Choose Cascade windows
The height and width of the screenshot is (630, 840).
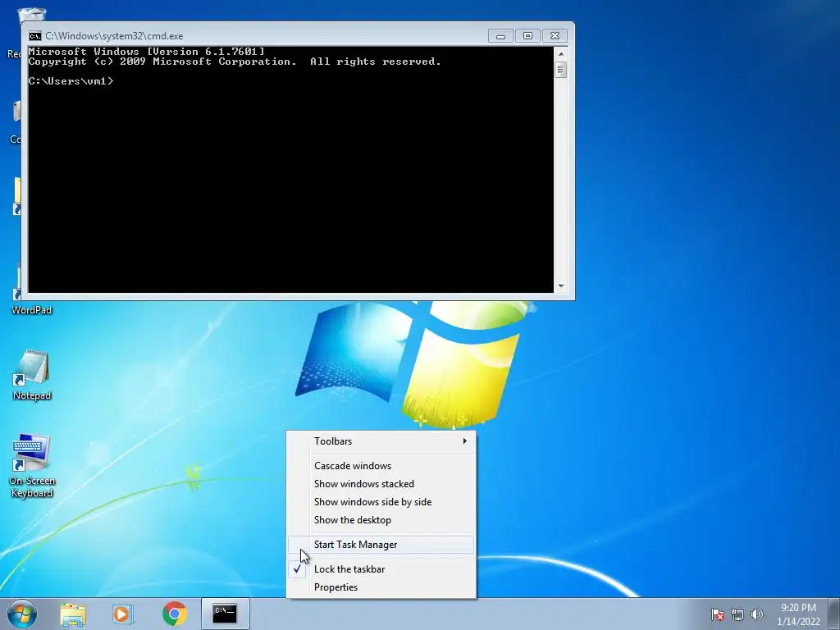point(381,466)
